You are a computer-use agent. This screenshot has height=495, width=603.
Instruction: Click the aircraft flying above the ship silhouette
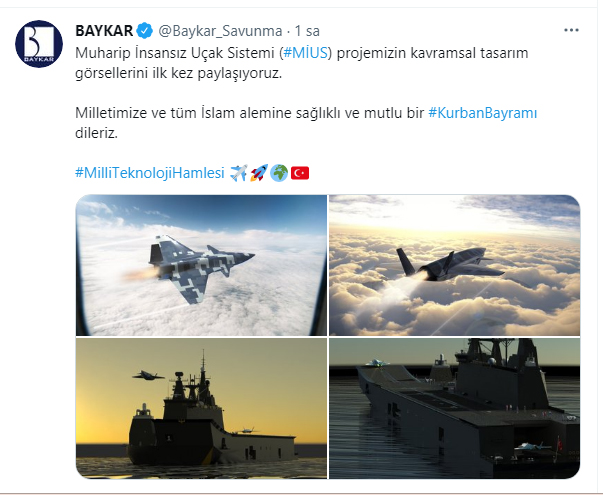point(148,375)
